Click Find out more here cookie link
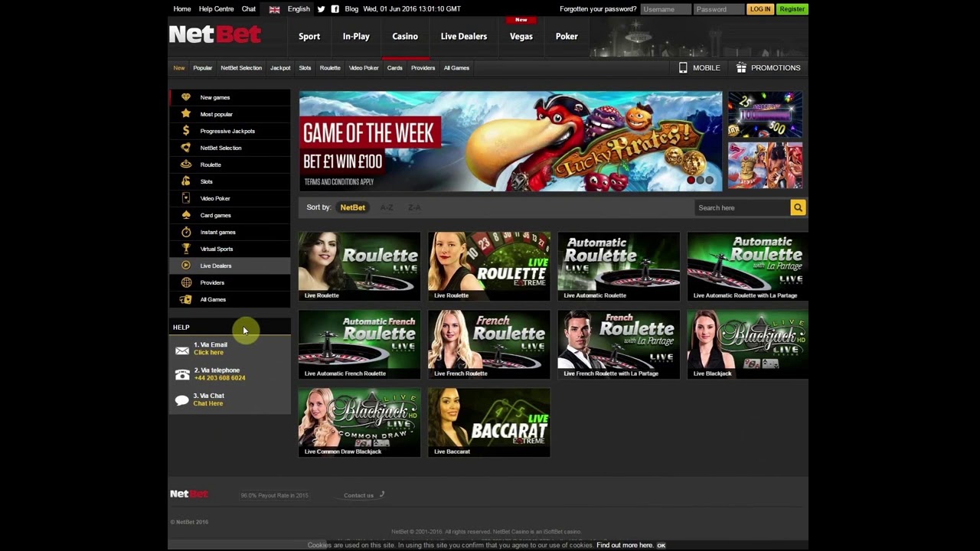 pyautogui.click(x=625, y=545)
